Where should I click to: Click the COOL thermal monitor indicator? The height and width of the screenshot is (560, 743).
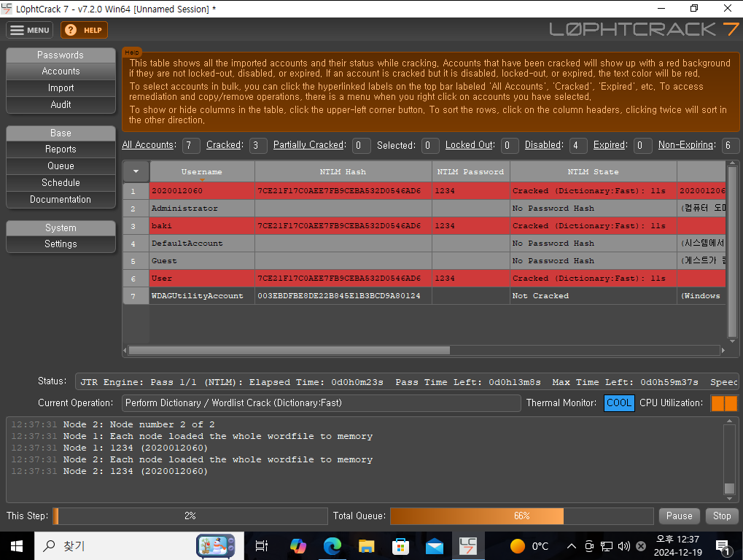[619, 402]
